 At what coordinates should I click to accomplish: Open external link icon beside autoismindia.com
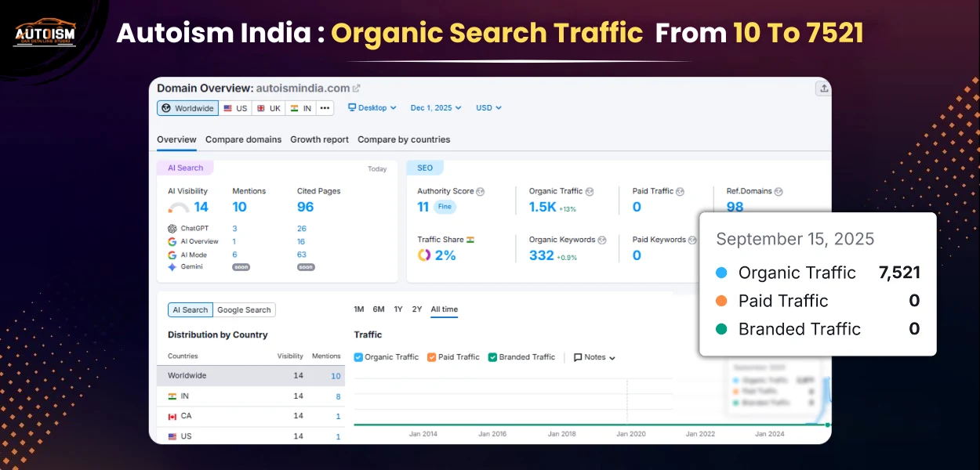pos(357,89)
